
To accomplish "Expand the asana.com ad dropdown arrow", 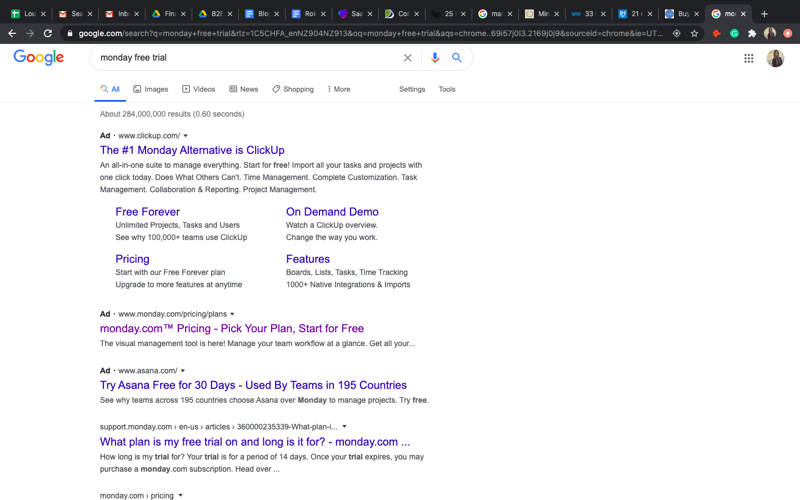I will coord(183,371).
